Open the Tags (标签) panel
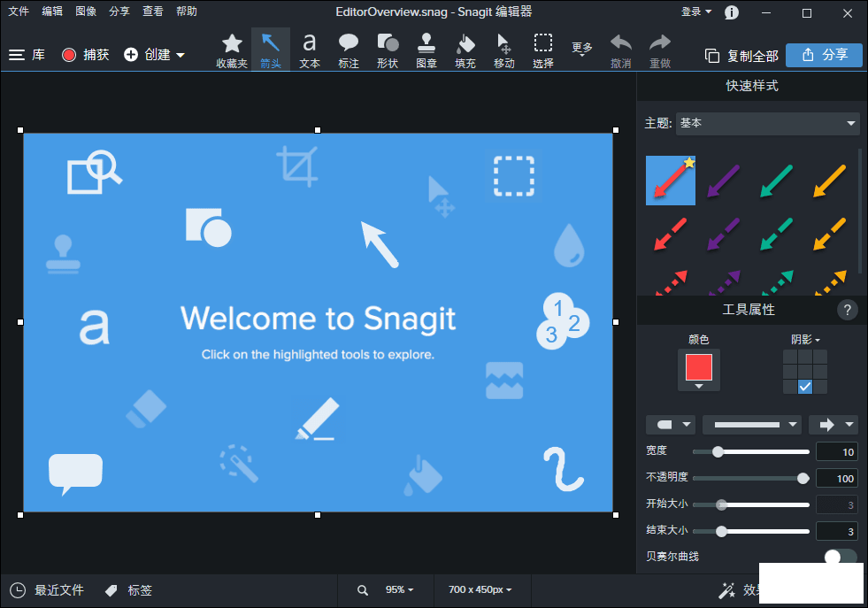This screenshot has width=868, height=608. [x=128, y=590]
